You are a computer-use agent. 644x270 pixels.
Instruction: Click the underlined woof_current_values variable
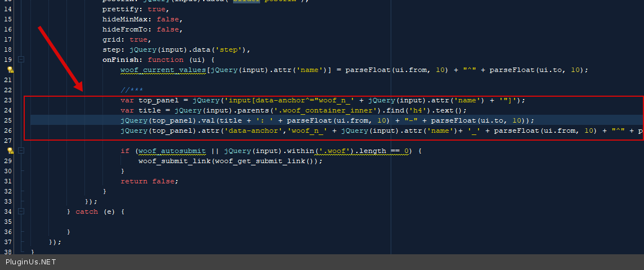click(163, 70)
